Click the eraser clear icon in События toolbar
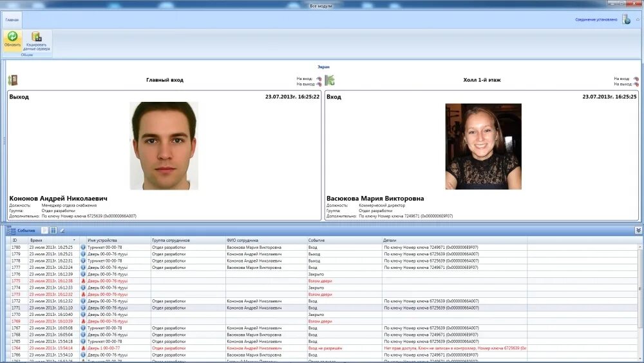This screenshot has height=363, width=644. point(62,231)
